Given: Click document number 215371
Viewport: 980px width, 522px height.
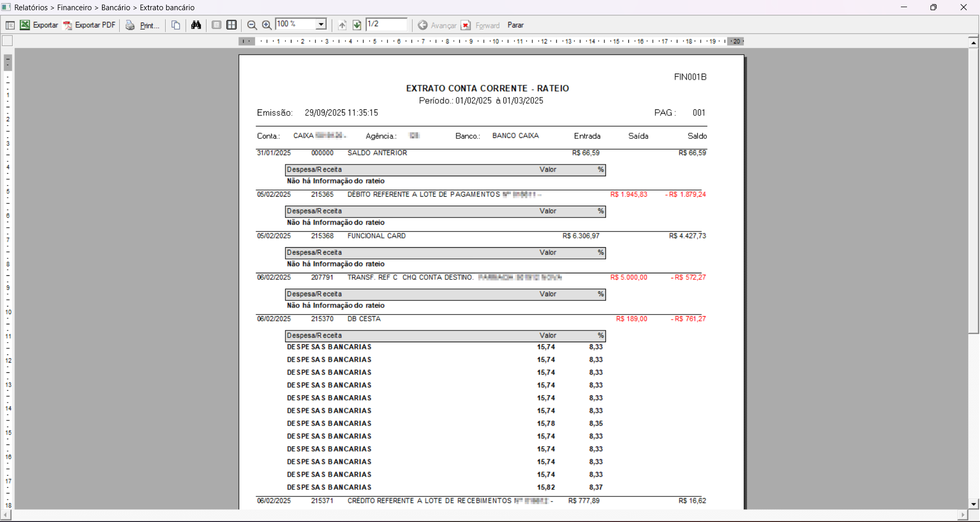Looking at the screenshot, I should click(x=322, y=501).
